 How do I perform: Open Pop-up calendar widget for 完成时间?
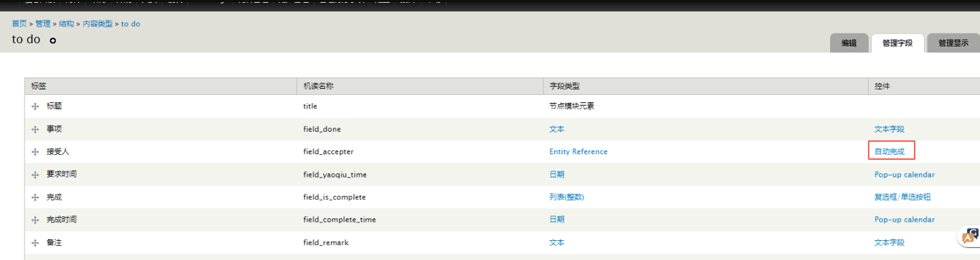pyautogui.click(x=904, y=220)
